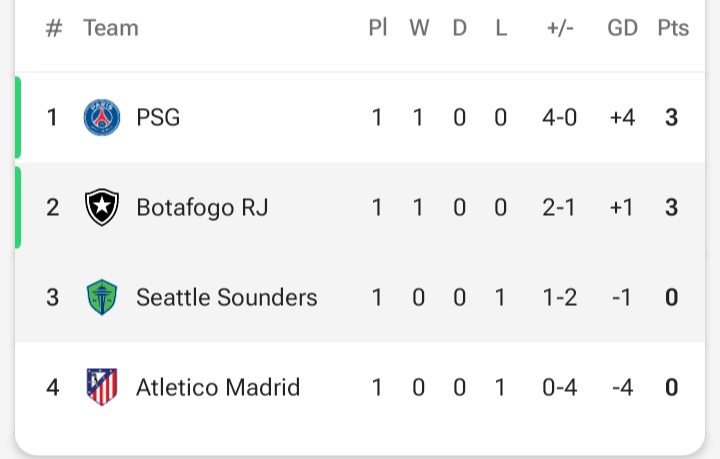The image size is (720, 459).
Task: Click Atletico Madrid's rank number 4
Action: [x=53, y=387]
